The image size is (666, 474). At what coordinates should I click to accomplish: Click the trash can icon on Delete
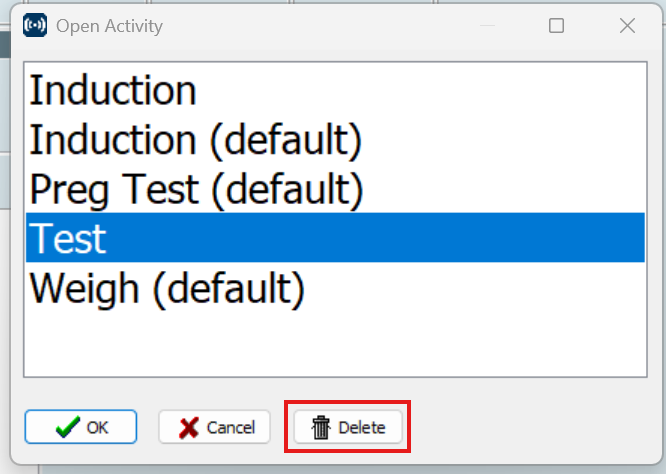coord(321,427)
